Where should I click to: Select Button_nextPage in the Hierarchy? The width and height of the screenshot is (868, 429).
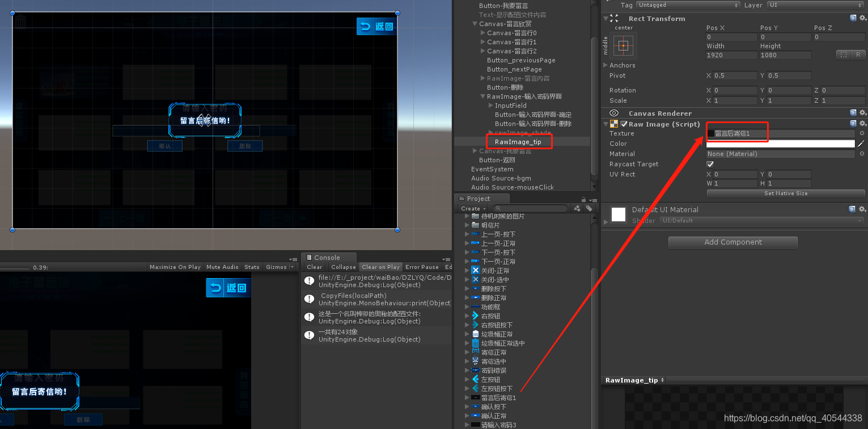[x=514, y=69]
